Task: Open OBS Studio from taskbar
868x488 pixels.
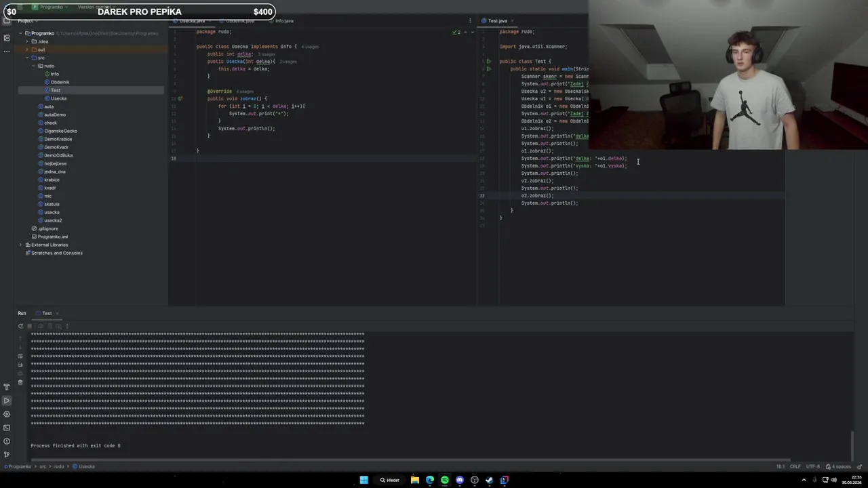Action: tap(475, 480)
